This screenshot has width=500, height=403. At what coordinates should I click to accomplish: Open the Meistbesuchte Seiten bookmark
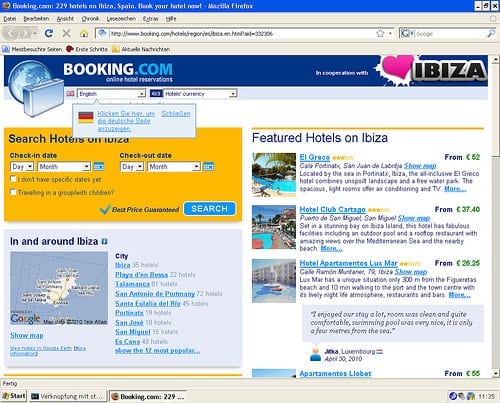pos(32,49)
